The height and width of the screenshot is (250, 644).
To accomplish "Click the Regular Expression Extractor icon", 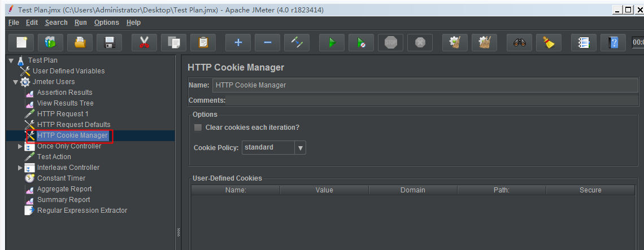I will [x=29, y=210].
